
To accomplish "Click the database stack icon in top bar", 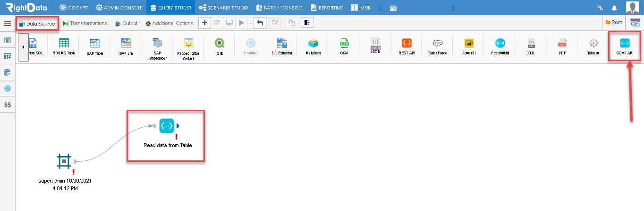I will (393, 8).
